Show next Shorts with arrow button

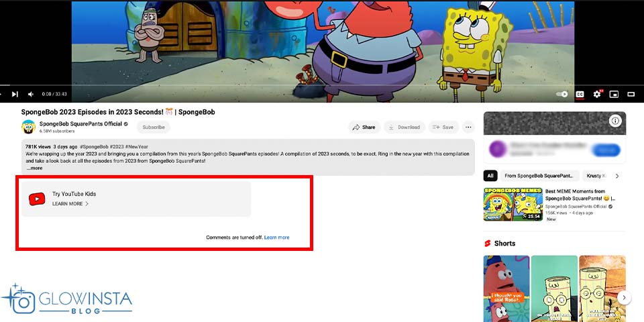tap(625, 298)
